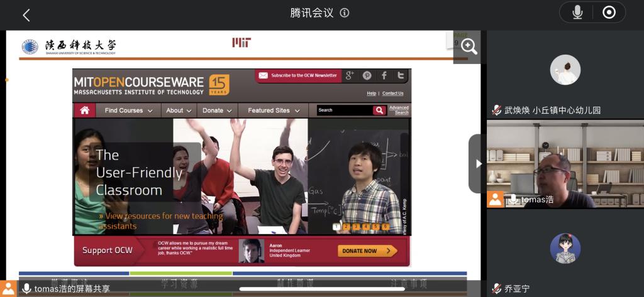The width and height of the screenshot is (644, 297).
Task: Open meeting info icon beside 腾讯会议 title
Action: (x=345, y=13)
